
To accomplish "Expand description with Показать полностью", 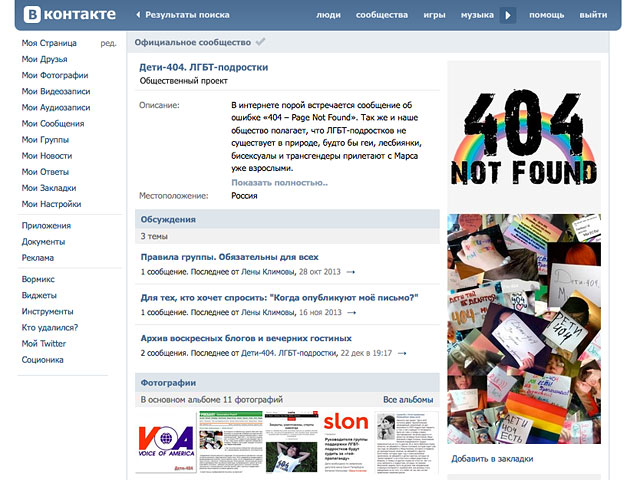I will [279, 183].
